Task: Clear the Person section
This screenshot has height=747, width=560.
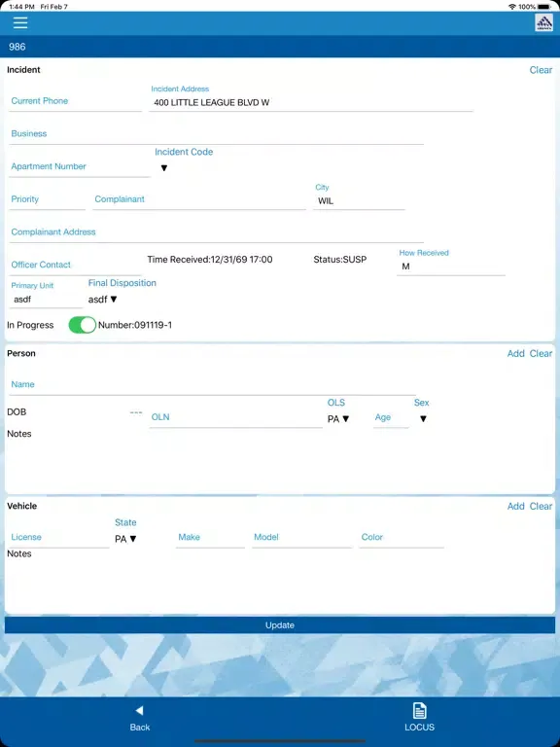Action: point(541,353)
